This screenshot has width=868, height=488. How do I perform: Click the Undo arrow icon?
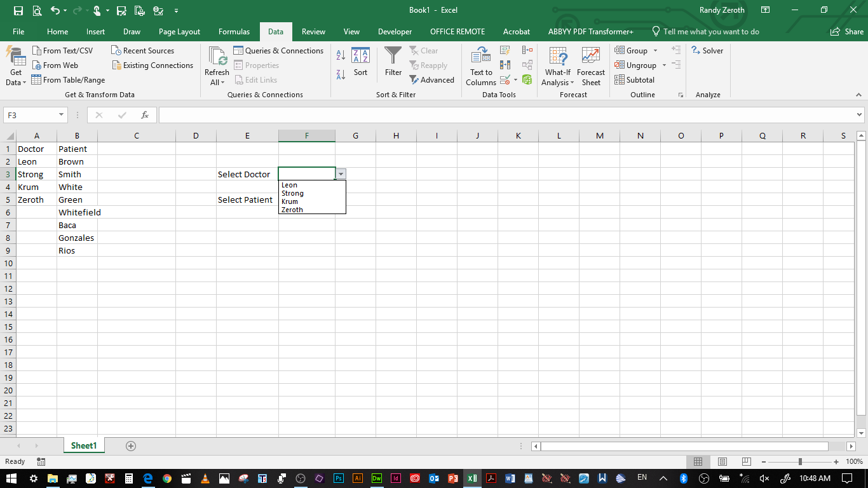[x=55, y=10]
